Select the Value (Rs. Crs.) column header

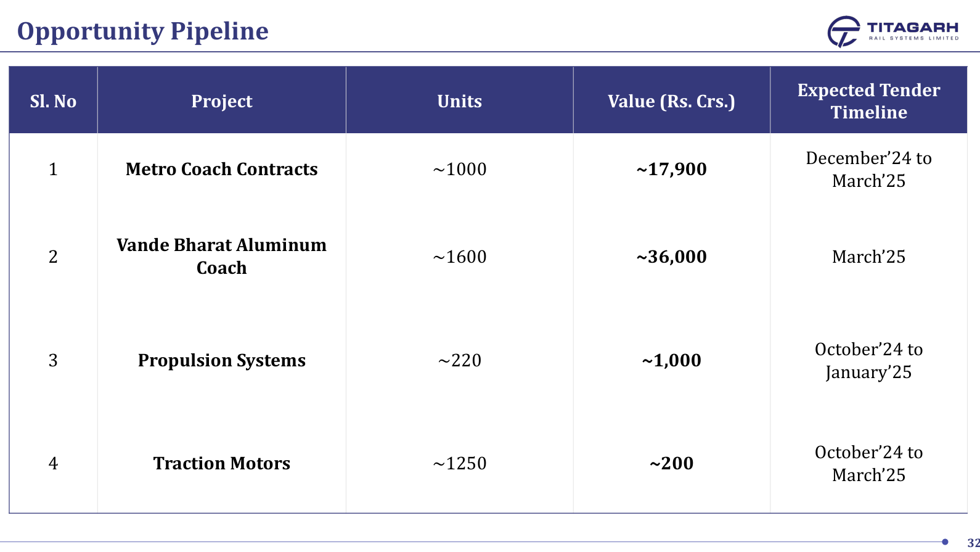click(x=671, y=101)
